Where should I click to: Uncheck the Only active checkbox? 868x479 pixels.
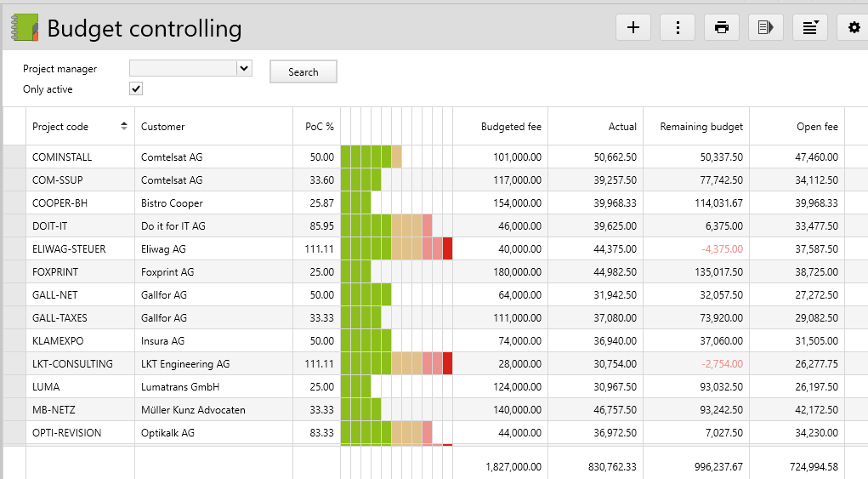(136, 89)
